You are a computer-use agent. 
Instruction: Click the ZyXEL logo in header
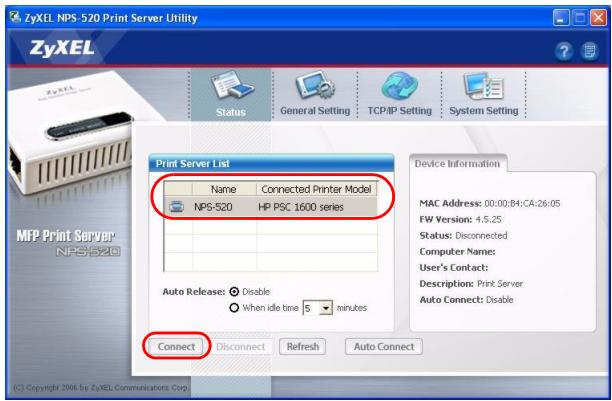coord(62,48)
